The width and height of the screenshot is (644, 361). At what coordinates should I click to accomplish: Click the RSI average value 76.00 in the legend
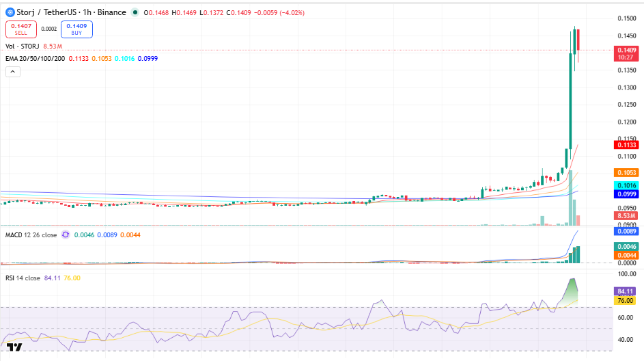pyautogui.click(x=72, y=278)
